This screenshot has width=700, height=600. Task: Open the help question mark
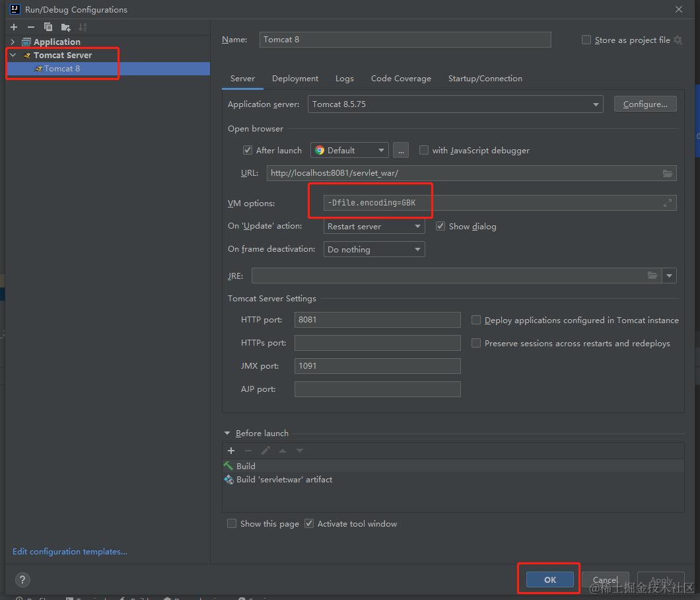(22, 580)
